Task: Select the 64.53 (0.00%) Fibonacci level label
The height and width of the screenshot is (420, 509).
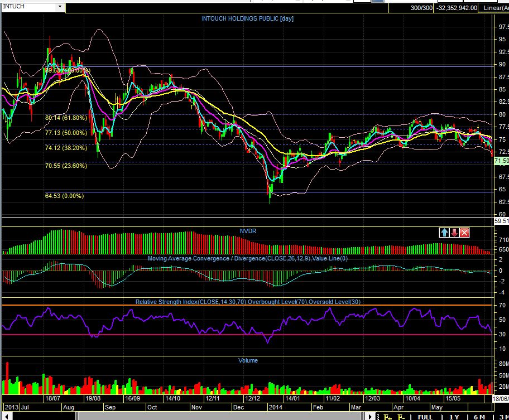Action: pos(64,196)
